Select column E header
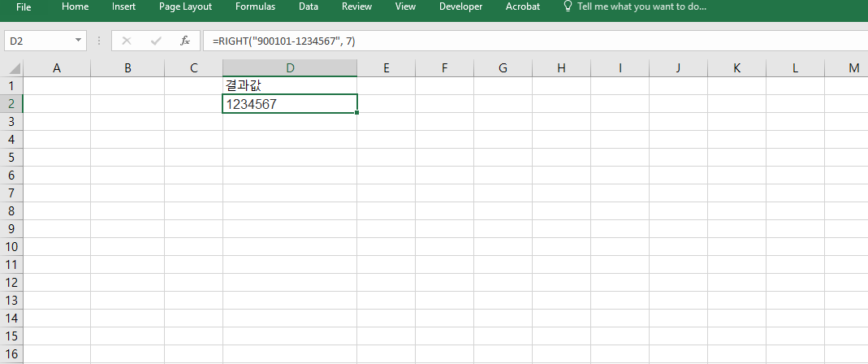Viewport: 868px width, 364px height. click(x=386, y=68)
